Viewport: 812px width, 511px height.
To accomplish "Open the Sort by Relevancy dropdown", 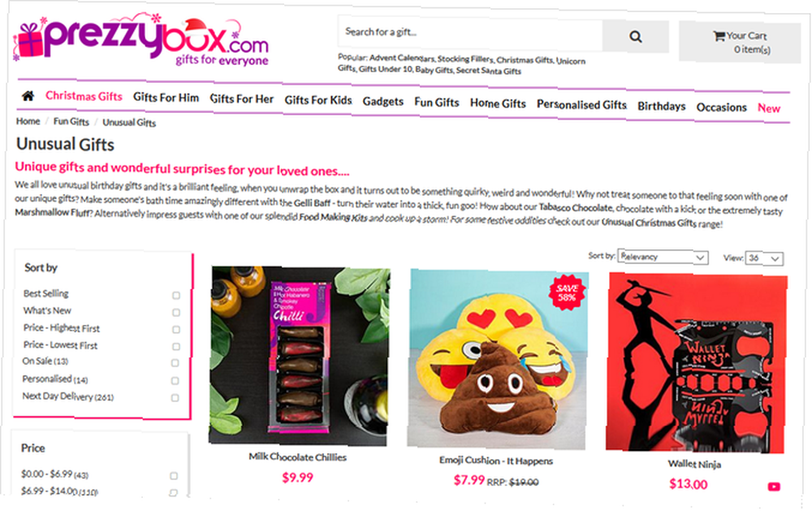I will pos(663,257).
